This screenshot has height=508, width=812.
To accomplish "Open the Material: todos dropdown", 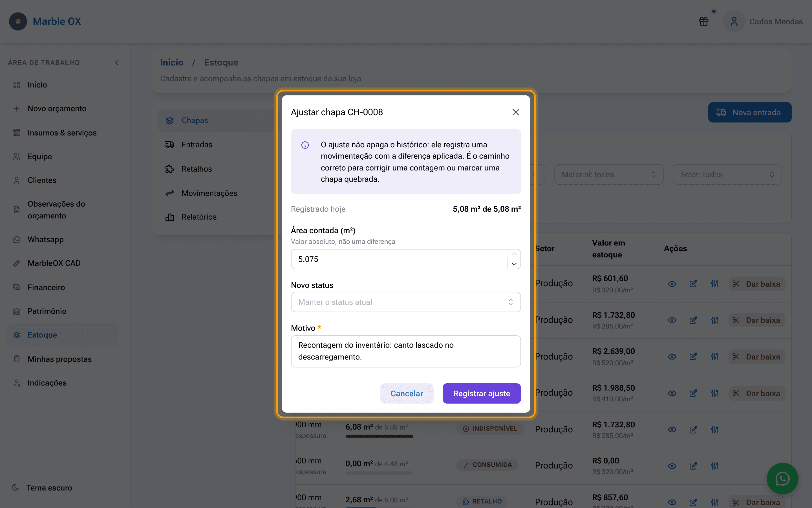I will click(609, 174).
